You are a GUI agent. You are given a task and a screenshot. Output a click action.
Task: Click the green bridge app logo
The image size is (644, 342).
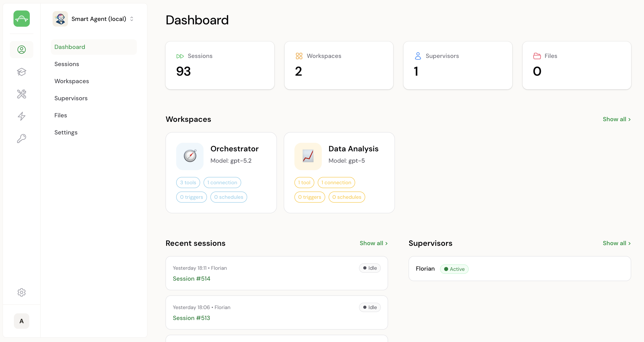pyautogui.click(x=21, y=19)
